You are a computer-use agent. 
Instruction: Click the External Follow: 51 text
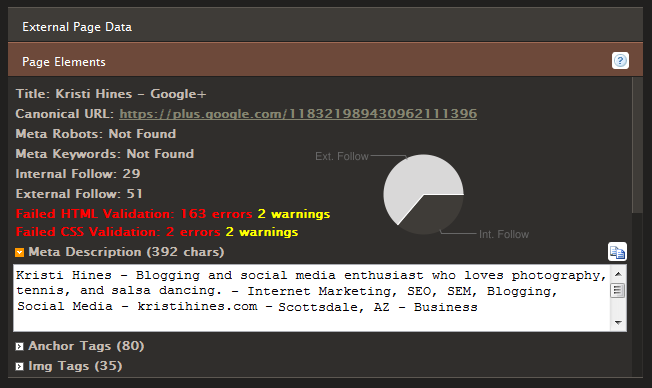tap(79, 194)
